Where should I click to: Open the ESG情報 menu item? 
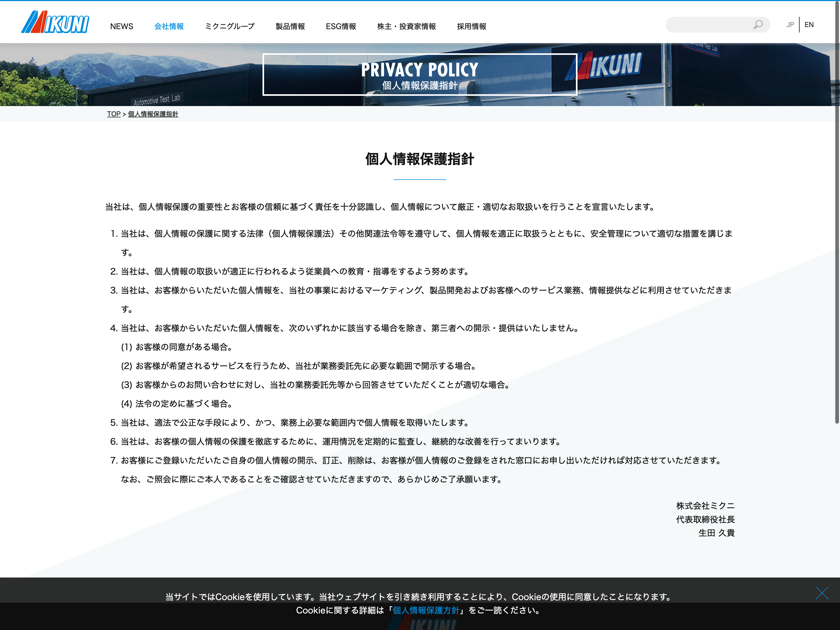point(341,26)
